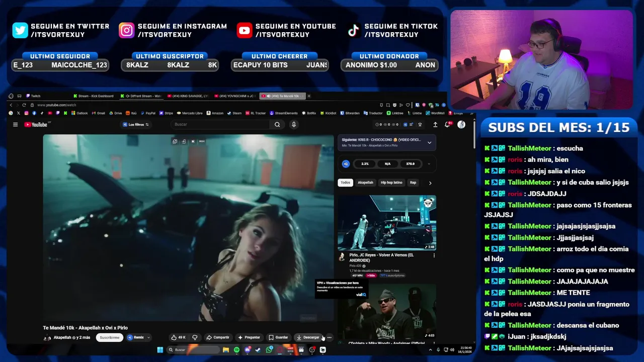Click the main video player

point(188,228)
